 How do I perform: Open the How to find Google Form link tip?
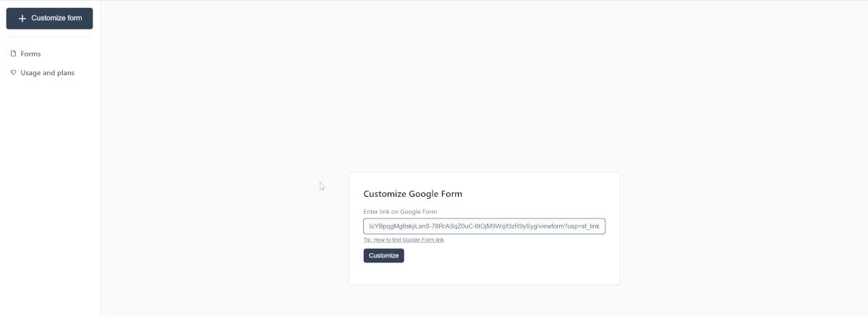(x=404, y=239)
